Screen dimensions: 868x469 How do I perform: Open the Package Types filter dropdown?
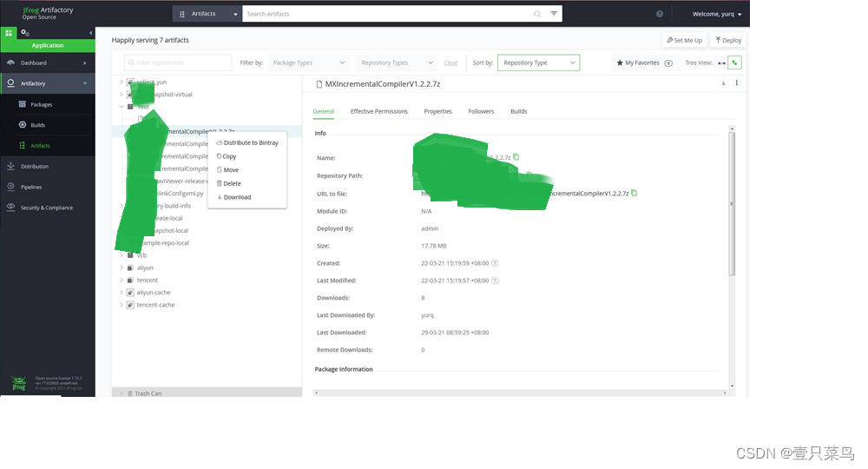pos(308,63)
